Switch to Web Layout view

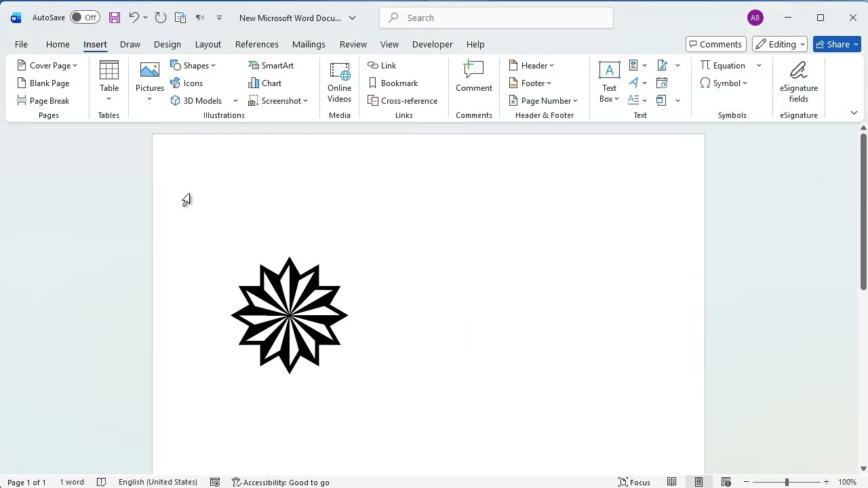[726, 482]
